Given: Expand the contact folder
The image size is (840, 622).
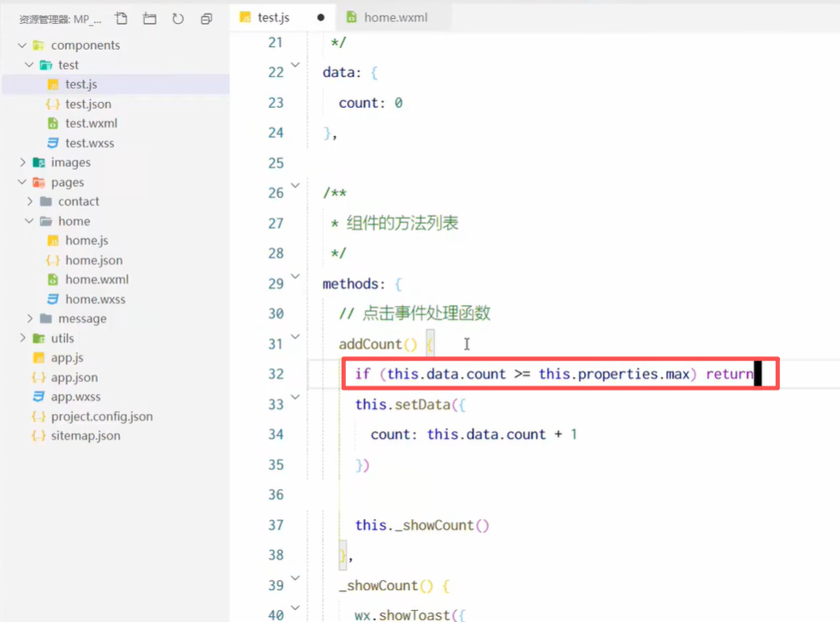Looking at the screenshot, I should coord(29,201).
